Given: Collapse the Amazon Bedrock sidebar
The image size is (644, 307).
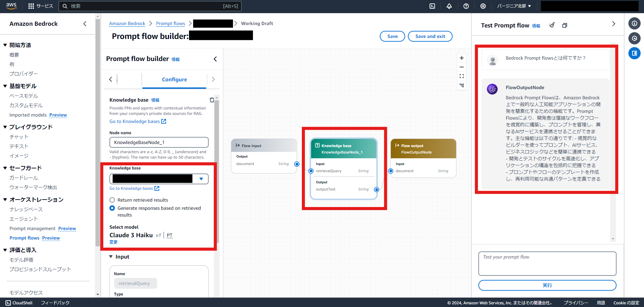Looking at the screenshot, I should point(85,24).
